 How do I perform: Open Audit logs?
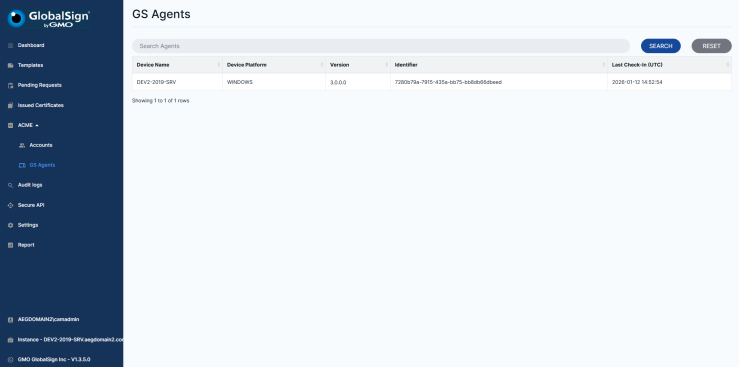[x=30, y=185]
